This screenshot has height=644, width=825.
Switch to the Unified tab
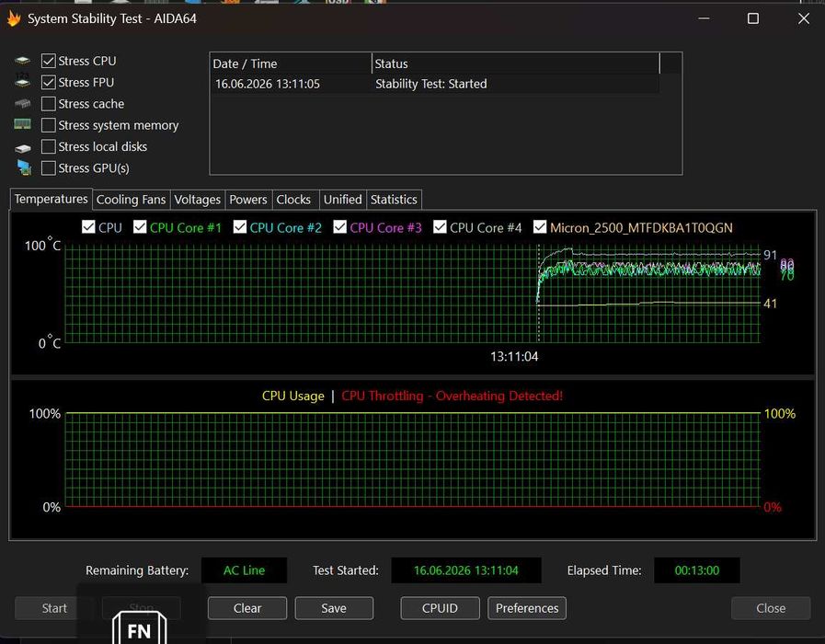(x=342, y=200)
